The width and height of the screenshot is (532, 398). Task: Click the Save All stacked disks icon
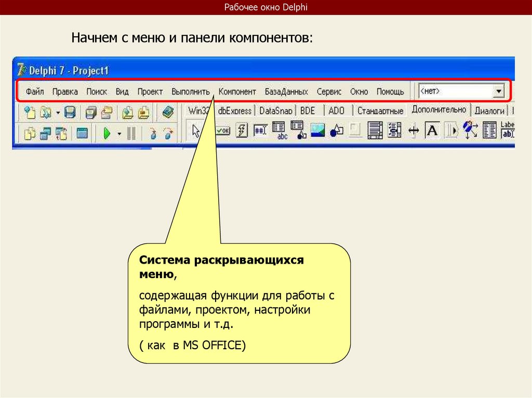tap(91, 113)
